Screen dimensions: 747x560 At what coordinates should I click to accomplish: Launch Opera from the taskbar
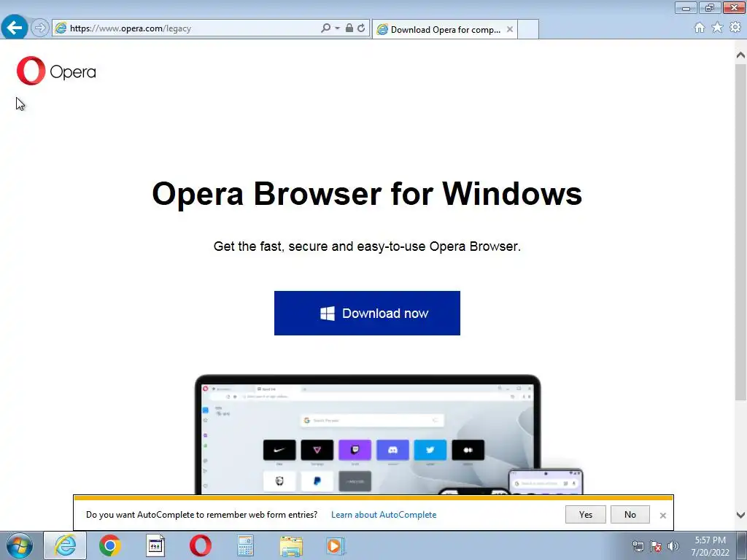point(200,545)
